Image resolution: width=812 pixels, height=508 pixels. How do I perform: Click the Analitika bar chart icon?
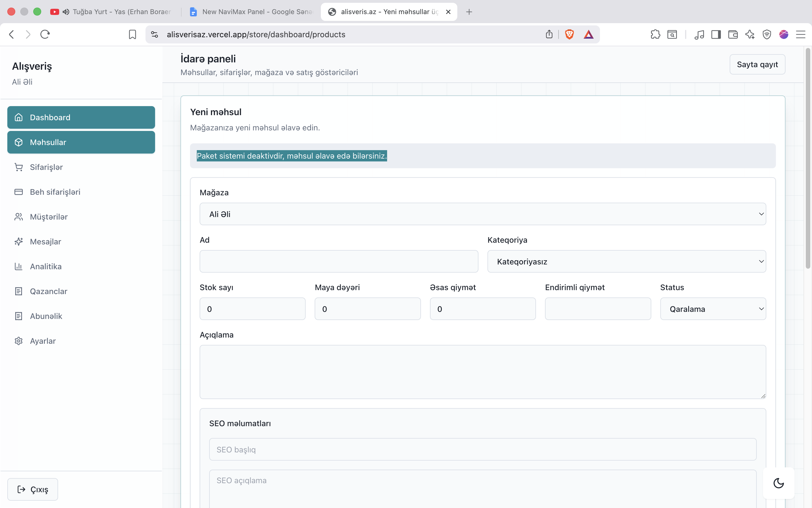point(19,266)
